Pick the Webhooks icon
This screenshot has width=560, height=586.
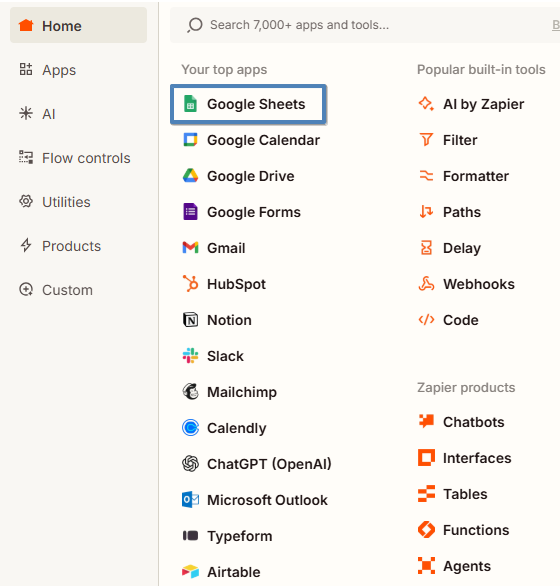(x=426, y=284)
